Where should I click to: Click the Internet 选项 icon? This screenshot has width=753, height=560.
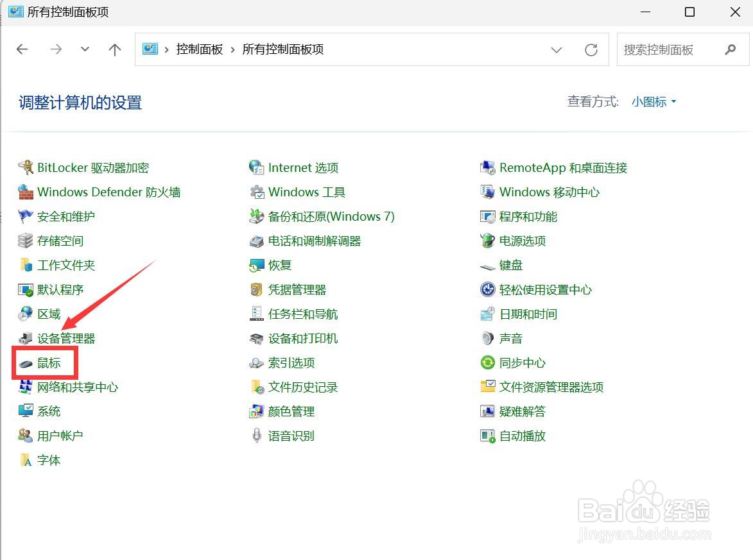click(x=256, y=167)
